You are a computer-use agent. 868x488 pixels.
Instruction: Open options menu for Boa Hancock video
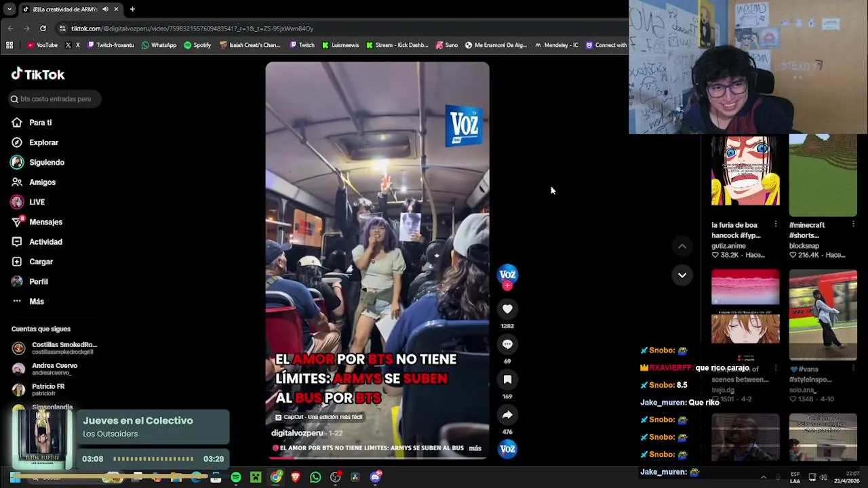pyautogui.click(x=776, y=224)
